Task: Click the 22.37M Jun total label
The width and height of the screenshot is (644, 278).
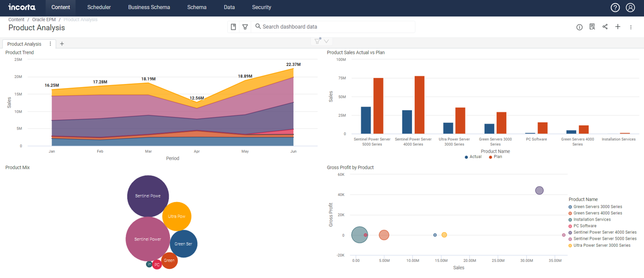Action: coord(293,64)
